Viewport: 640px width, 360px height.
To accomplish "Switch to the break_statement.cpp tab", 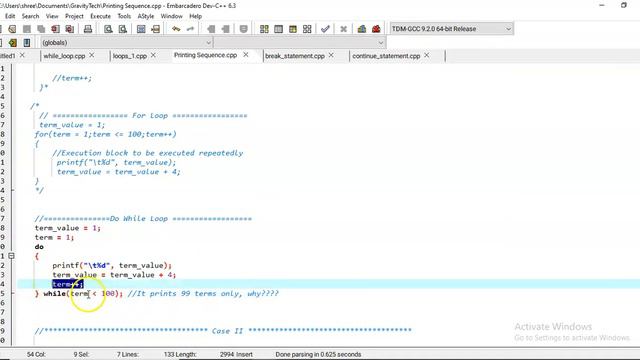I will (295, 56).
